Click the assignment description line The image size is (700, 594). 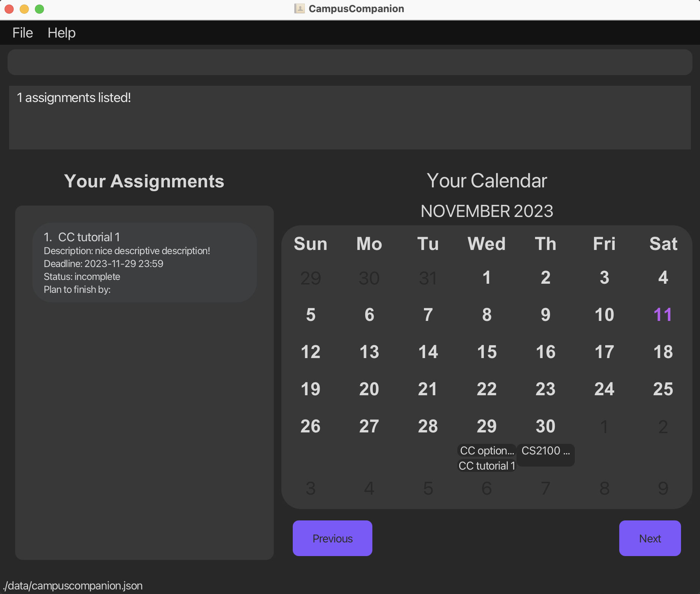click(127, 251)
